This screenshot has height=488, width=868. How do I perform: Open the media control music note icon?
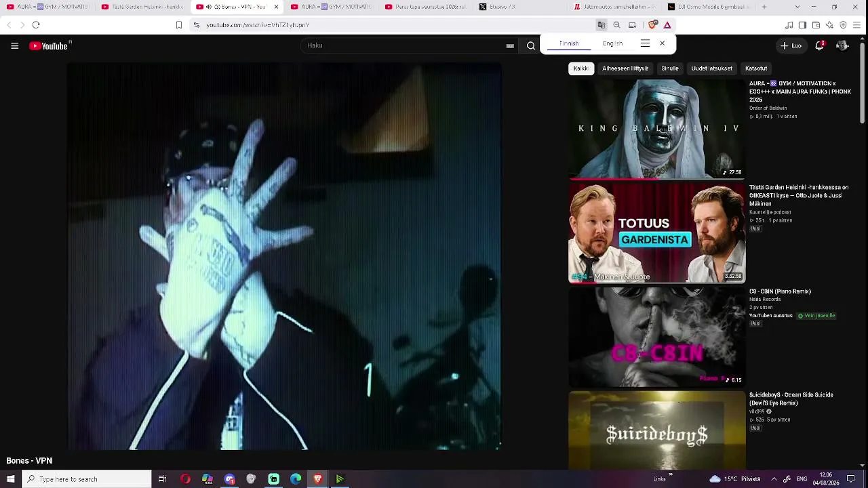tap(789, 25)
